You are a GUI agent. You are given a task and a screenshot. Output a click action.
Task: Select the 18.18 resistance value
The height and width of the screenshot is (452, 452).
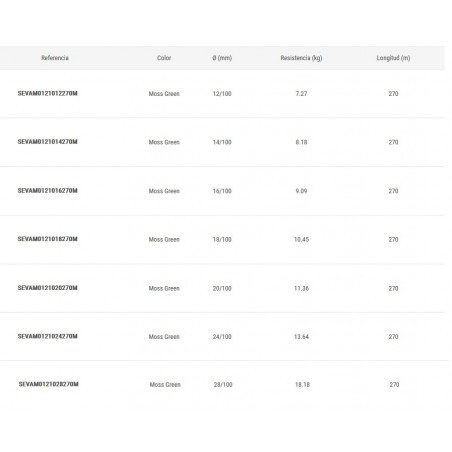[302, 385]
